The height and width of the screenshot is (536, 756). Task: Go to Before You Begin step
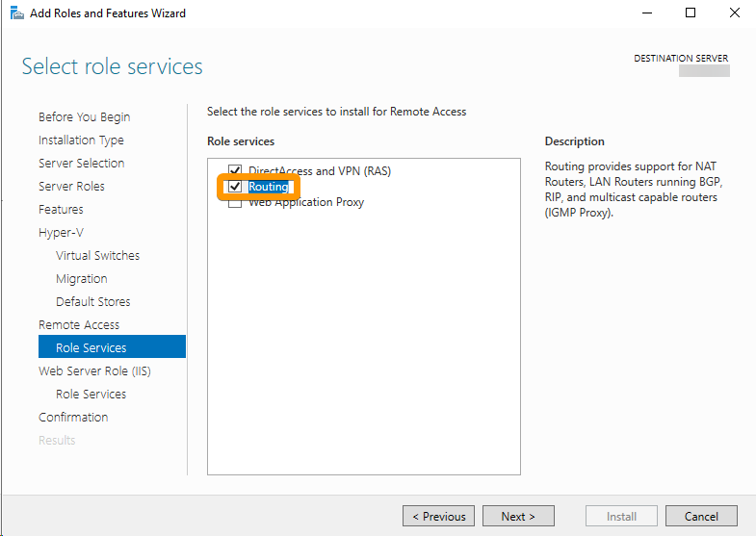84,117
